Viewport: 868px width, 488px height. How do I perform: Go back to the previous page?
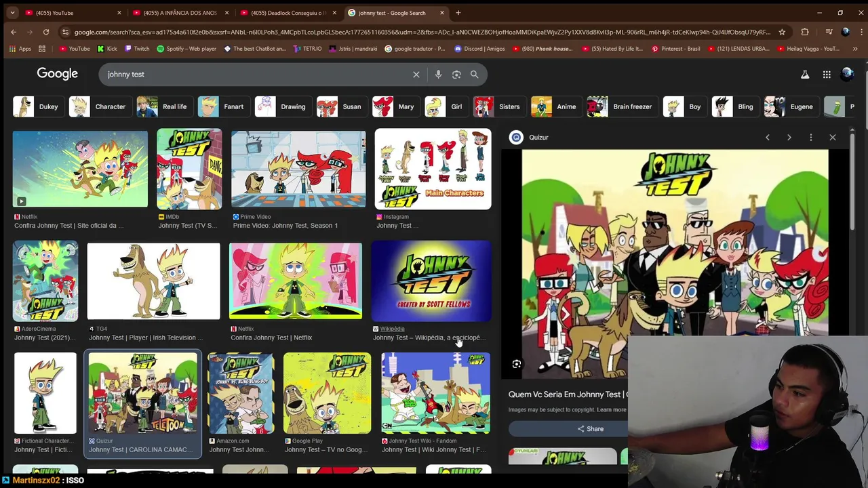point(14,32)
